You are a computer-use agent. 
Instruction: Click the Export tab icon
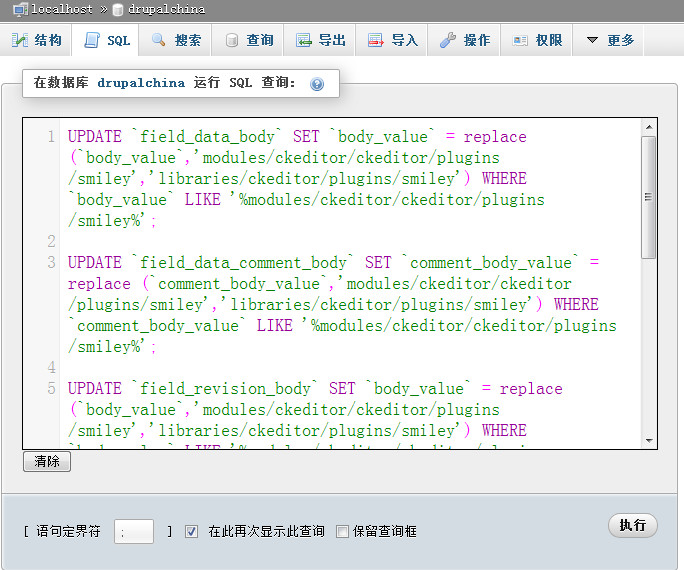[x=304, y=40]
